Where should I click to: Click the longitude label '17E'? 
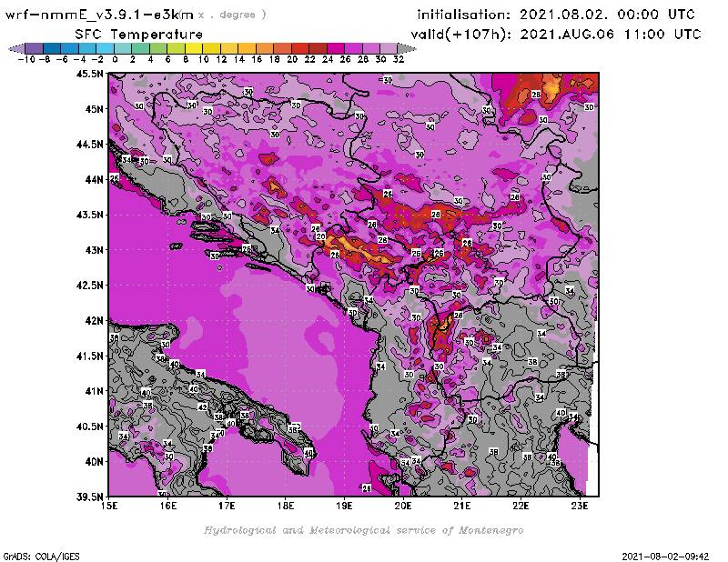click(227, 506)
